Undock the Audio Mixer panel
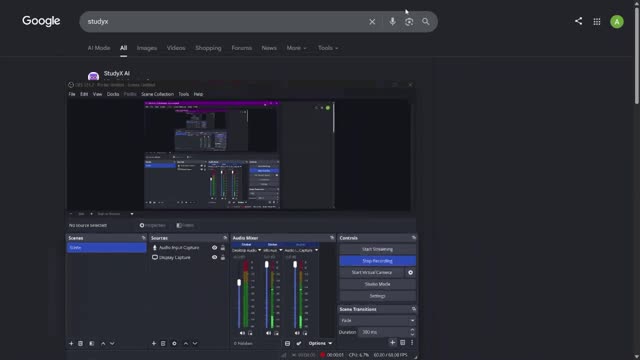The width and height of the screenshot is (640, 360). click(331, 238)
